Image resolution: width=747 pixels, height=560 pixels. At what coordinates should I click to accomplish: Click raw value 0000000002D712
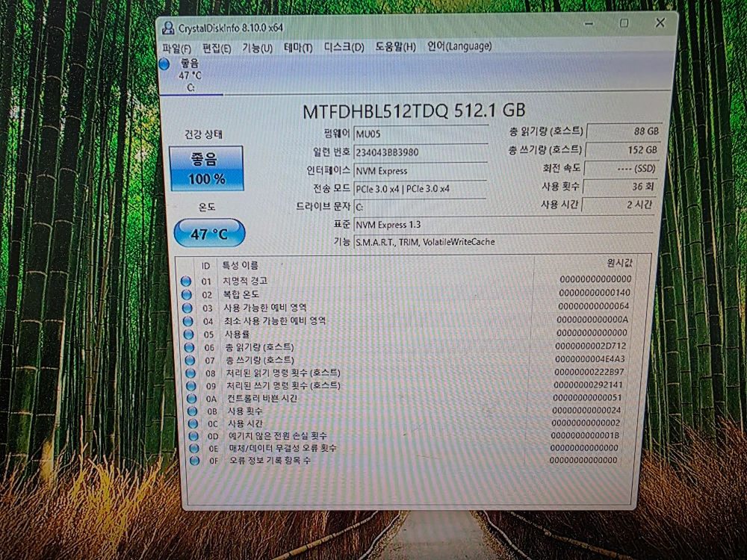[x=591, y=346]
